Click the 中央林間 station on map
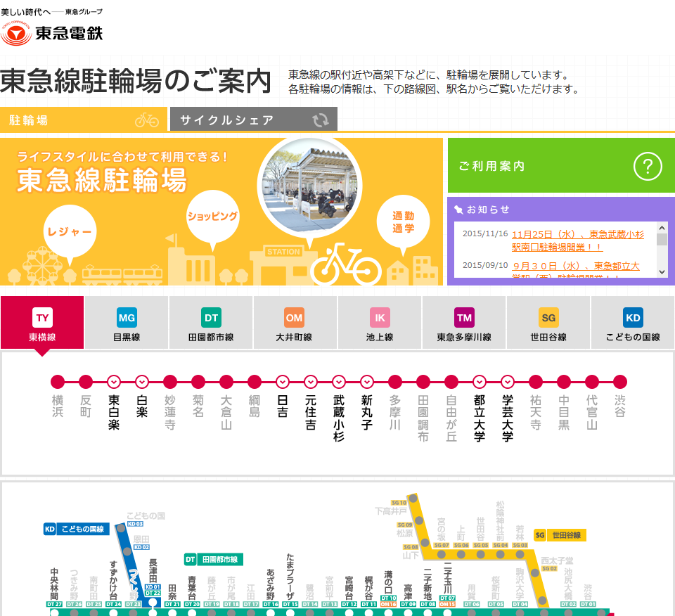675x616 pixels. [54, 584]
